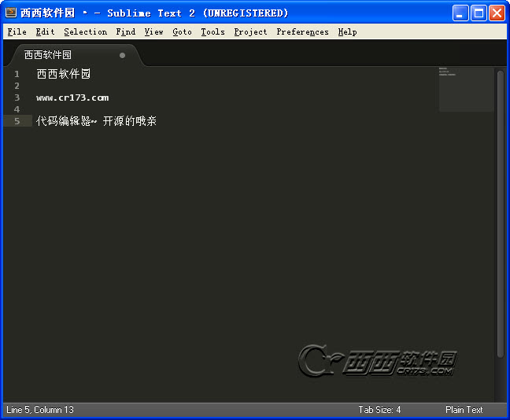
Task: Open the Plain Text syntax selector
Action: tap(464, 410)
